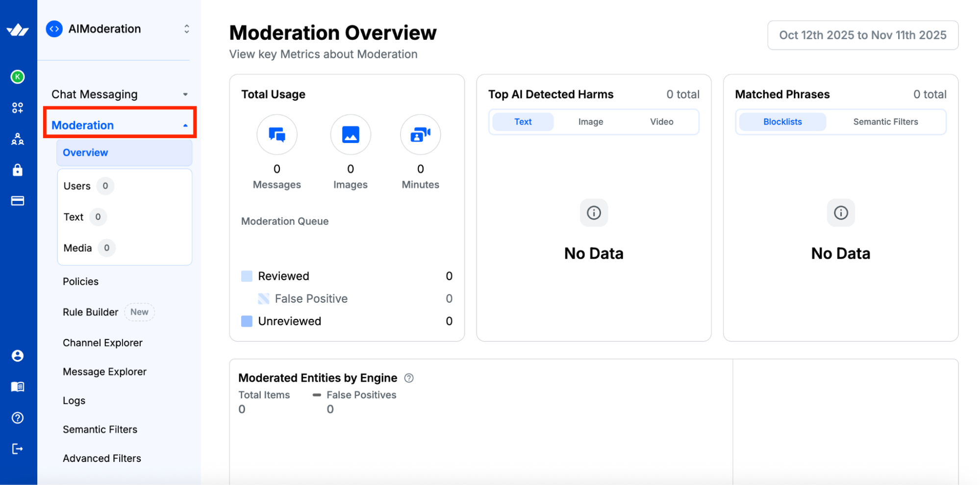Select the members icon in the sidebar
Screen dimensions: 980x485
(x=18, y=139)
